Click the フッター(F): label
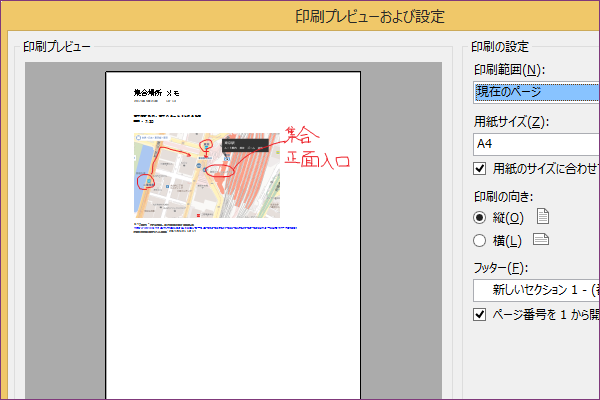The width and height of the screenshot is (600, 400). click(x=501, y=268)
